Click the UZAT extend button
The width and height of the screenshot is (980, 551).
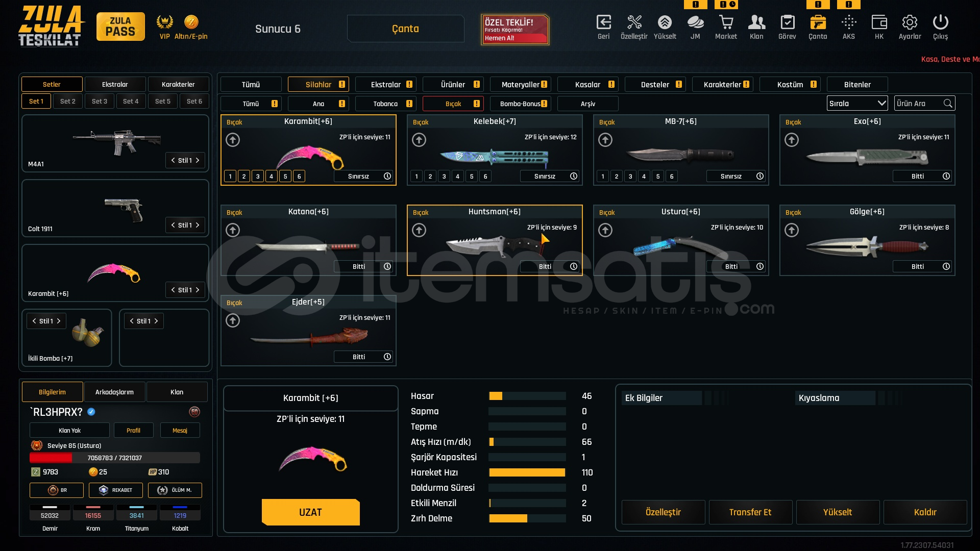311,512
